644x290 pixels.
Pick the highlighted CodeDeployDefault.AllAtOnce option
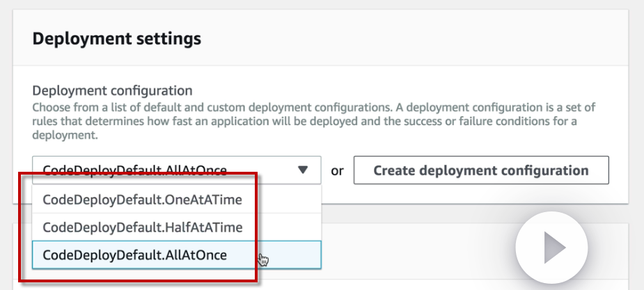click(134, 255)
